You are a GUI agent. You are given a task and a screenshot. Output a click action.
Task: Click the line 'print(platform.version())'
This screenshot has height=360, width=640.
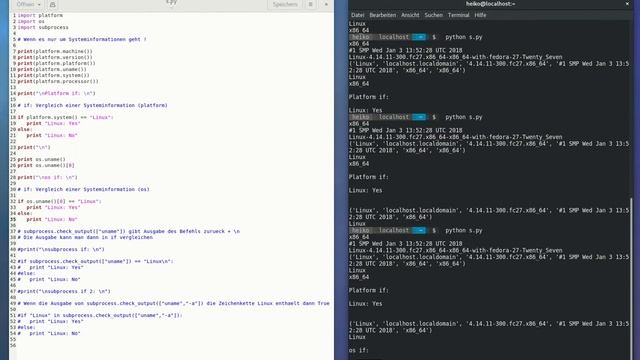pyautogui.click(x=55, y=57)
